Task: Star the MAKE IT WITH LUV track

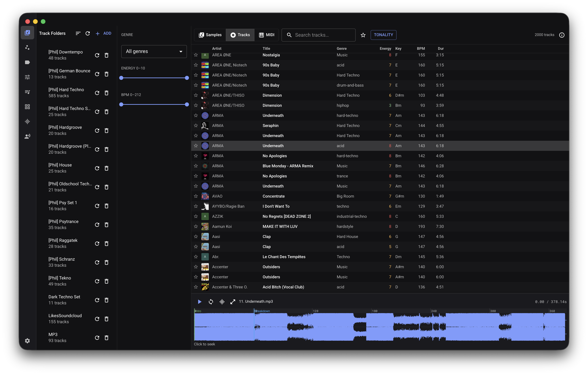Action: pos(196,226)
